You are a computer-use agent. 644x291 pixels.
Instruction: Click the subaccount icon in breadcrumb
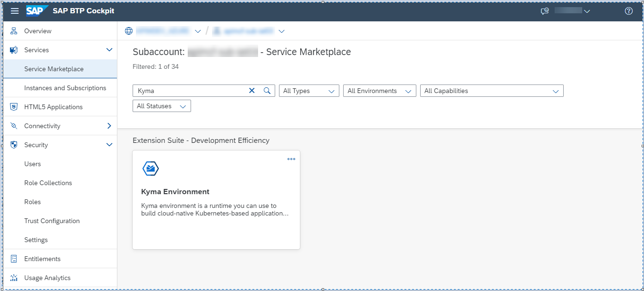click(x=217, y=31)
